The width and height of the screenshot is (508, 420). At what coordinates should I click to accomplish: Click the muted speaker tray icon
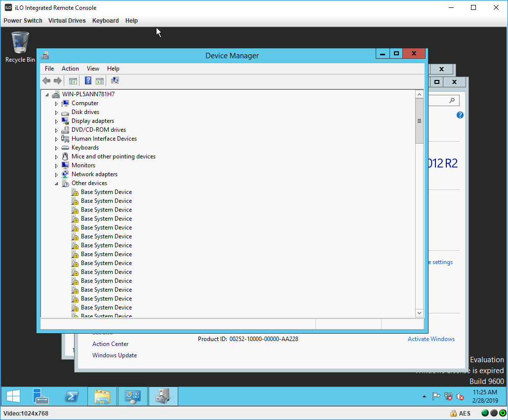point(460,396)
